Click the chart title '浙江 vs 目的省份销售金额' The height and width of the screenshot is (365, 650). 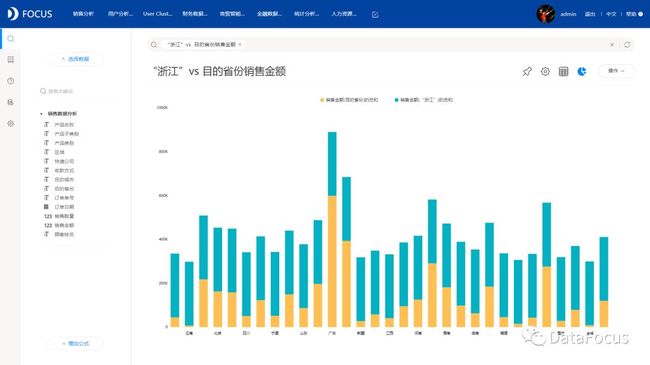click(220, 71)
